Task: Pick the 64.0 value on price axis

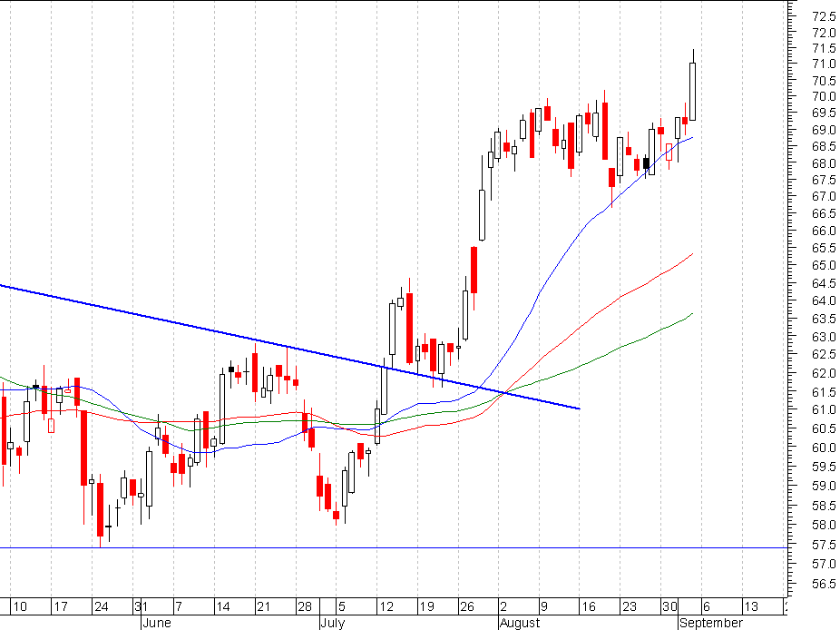Action: click(x=824, y=300)
